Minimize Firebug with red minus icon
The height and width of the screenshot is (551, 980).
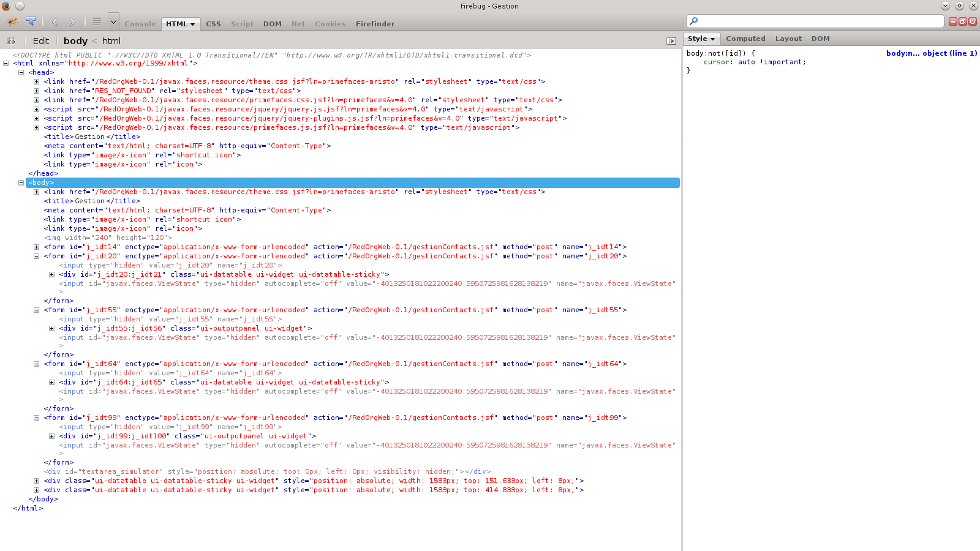tap(953, 21)
